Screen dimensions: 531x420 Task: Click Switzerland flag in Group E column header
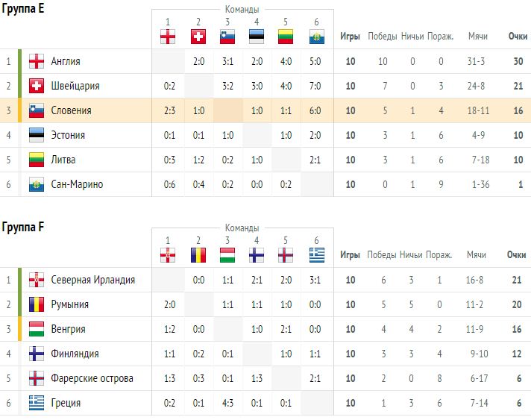pos(198,37)
